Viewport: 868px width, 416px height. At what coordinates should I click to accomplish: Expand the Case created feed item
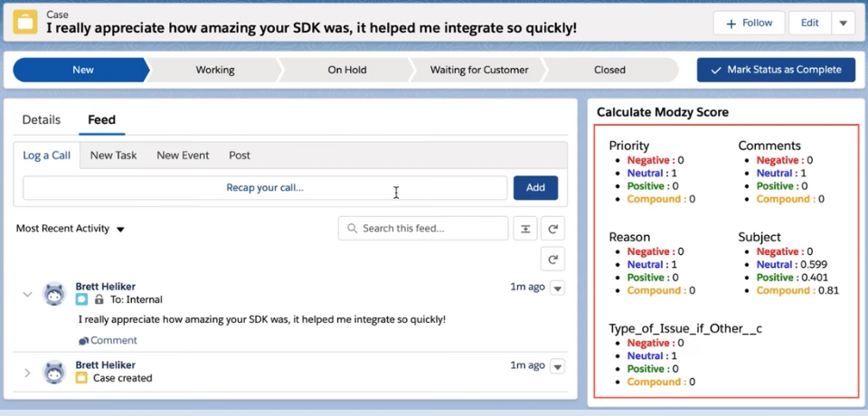(x=27, y=372)
